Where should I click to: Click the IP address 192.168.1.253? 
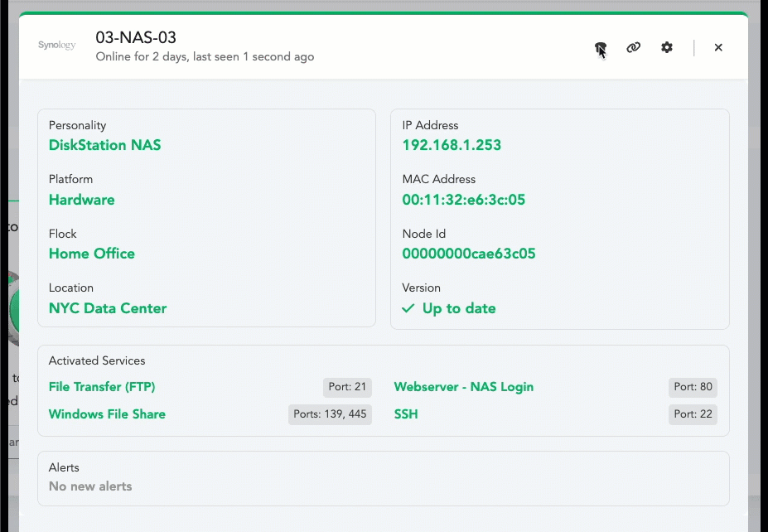click(x=452, y=145)
